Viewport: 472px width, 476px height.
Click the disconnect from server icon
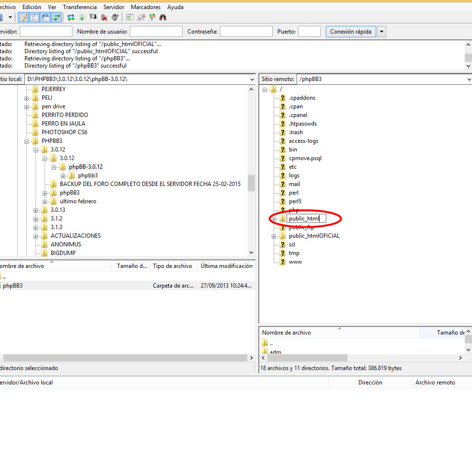[104, 17]
